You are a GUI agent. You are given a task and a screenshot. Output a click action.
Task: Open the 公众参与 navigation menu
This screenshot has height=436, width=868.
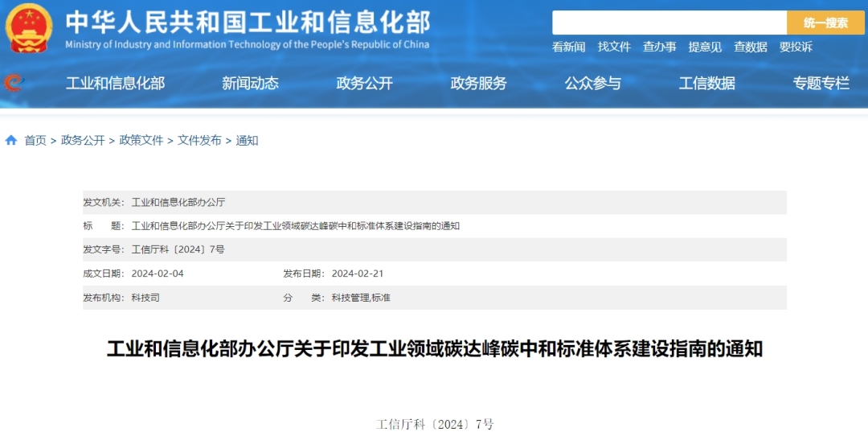[592, 83]
